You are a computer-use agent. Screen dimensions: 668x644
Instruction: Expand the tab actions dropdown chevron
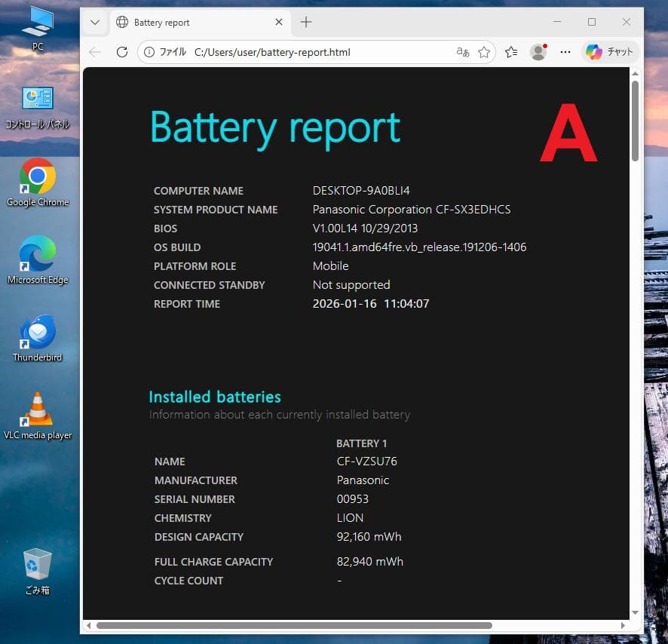coord(95,23)
